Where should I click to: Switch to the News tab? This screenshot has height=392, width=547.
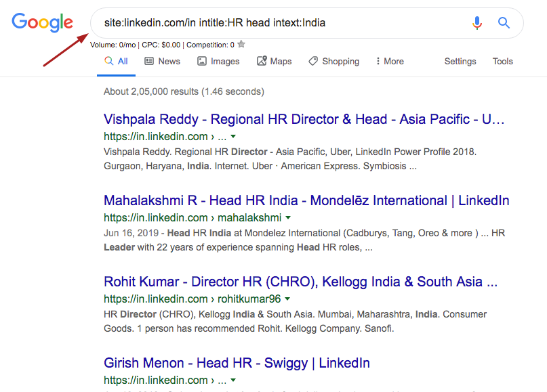pyautogui.click(x=163, y=62)
